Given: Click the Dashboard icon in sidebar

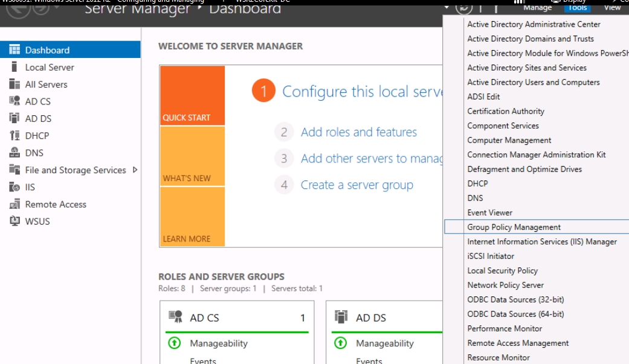Looking at the screenshot, I should coord(15,49).
